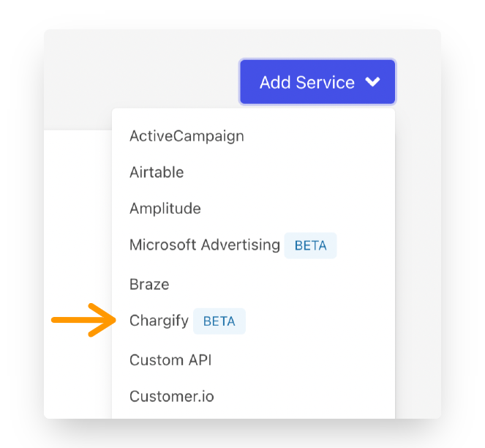Pick Custom API from the menu
This screenshot has width=485, height=448.
point(170,360)
